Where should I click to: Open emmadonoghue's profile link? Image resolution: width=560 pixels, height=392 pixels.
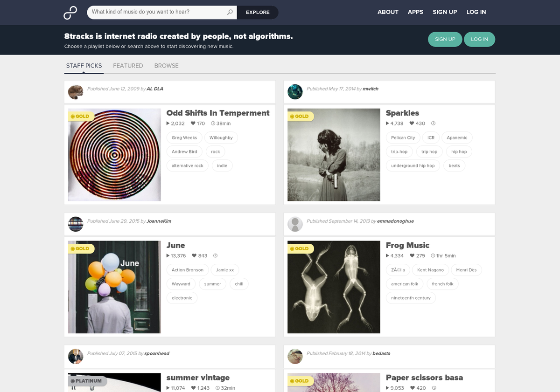coord(395,221)
